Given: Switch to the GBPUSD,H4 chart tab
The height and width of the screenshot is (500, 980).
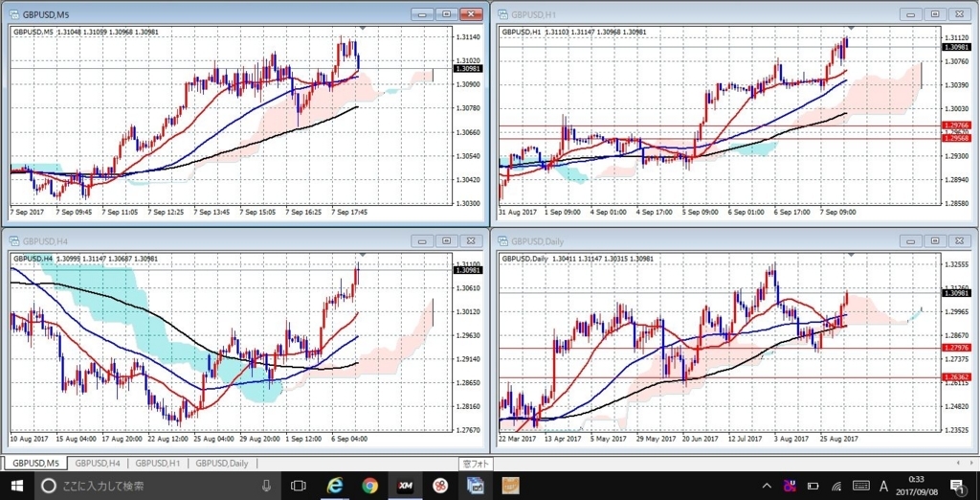Looking at the screenshot, I should click(x=97, y=464).
